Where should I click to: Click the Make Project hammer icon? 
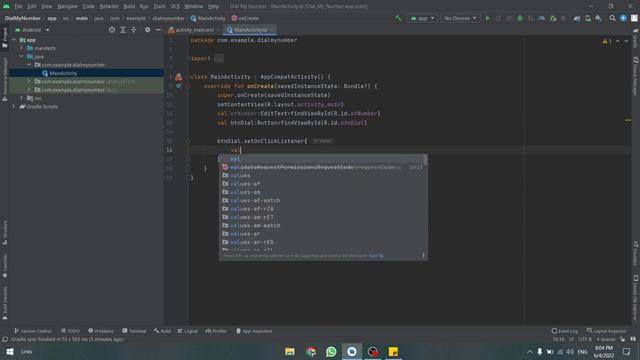tap(398, 18)
